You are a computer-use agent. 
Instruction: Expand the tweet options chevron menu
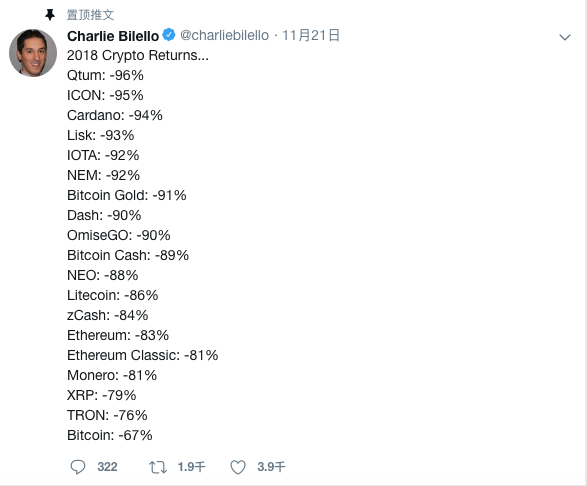[565, 37]
